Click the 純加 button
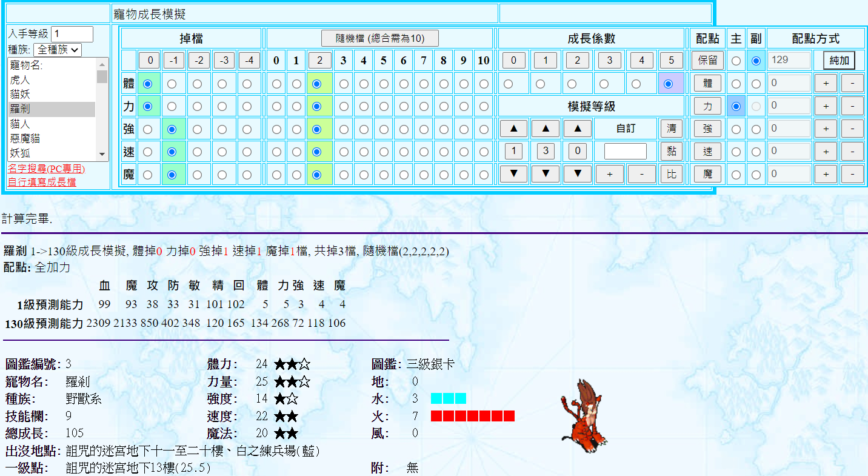This screenshot has width=868, height=476. pos(839,61)
